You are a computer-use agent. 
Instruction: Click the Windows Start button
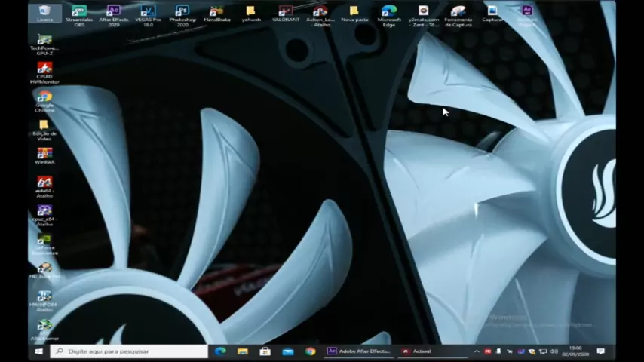pos(38,351)
